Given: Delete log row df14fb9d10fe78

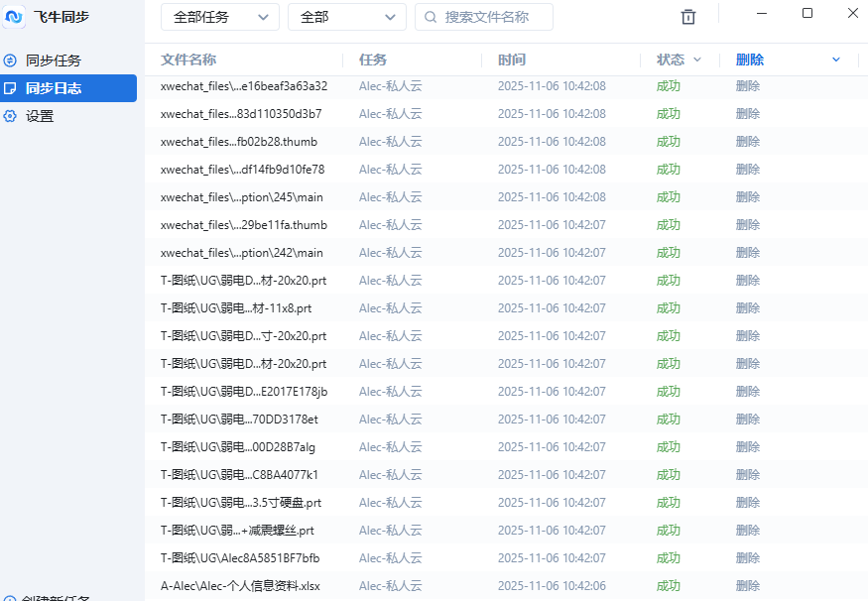Looking at the screenshot, I should pyautogui.click(x=747, y=170).
